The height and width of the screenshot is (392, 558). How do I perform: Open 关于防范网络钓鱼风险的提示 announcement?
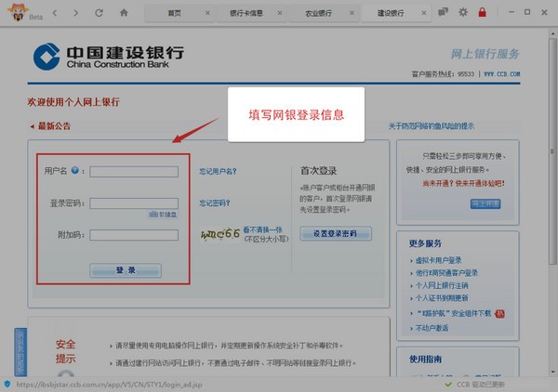click(432, 126)
